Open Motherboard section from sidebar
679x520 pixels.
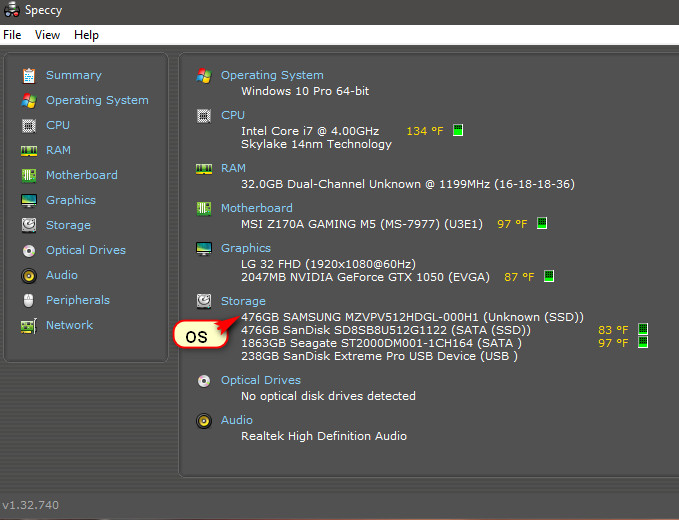[x=81, y=175]
